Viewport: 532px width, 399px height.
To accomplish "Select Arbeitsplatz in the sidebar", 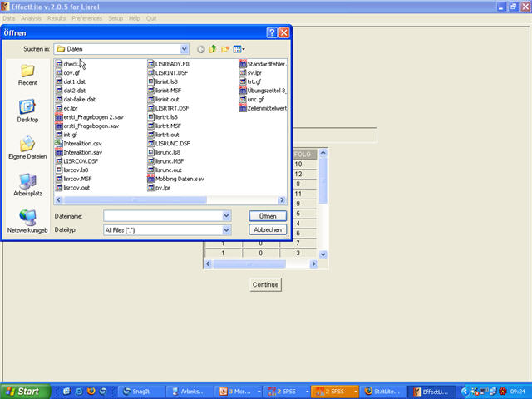I will pyautogui.click(x=27, y=184).
